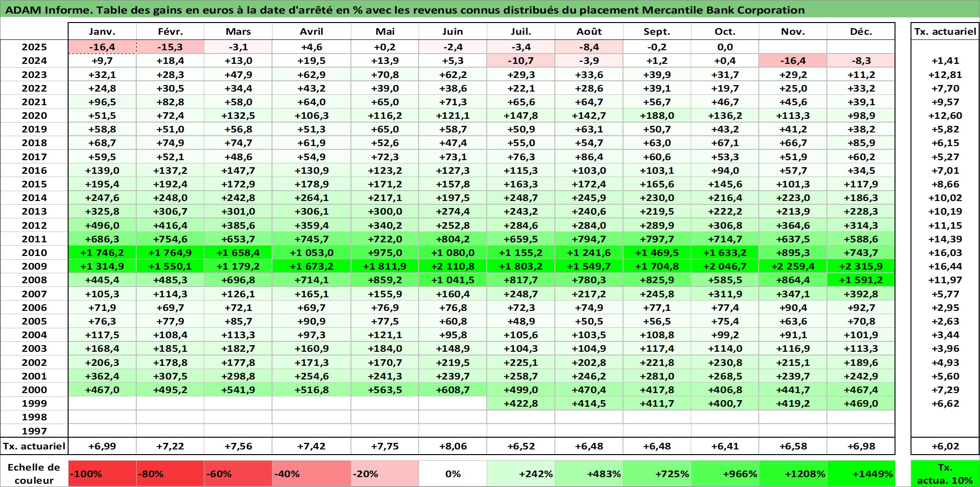The image size is (980, 487).
Task: Click the +1,41 actuarial rate for 2024
Action: (x=945, y=61)
